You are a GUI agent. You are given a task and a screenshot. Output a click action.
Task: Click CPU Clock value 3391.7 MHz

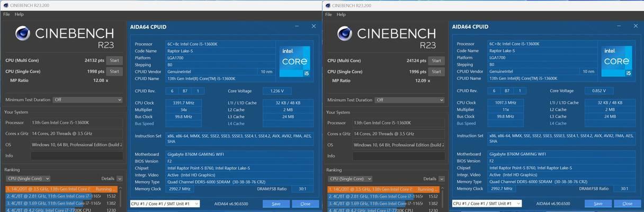click(x=184, y=103)
